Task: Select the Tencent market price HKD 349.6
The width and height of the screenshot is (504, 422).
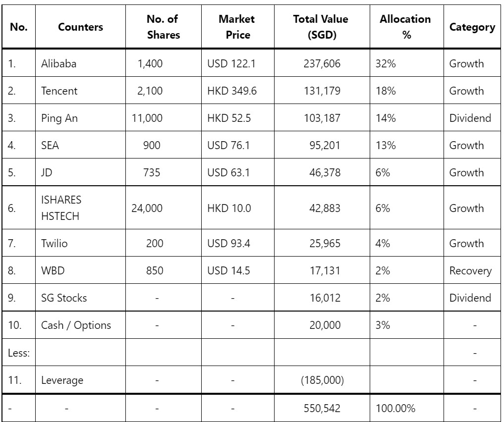Action: pos(232,91)
